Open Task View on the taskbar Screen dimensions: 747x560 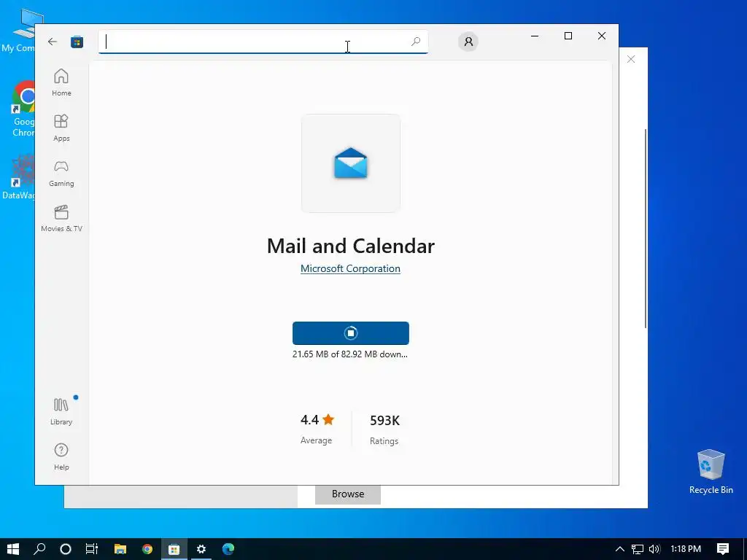click(92, 549)
